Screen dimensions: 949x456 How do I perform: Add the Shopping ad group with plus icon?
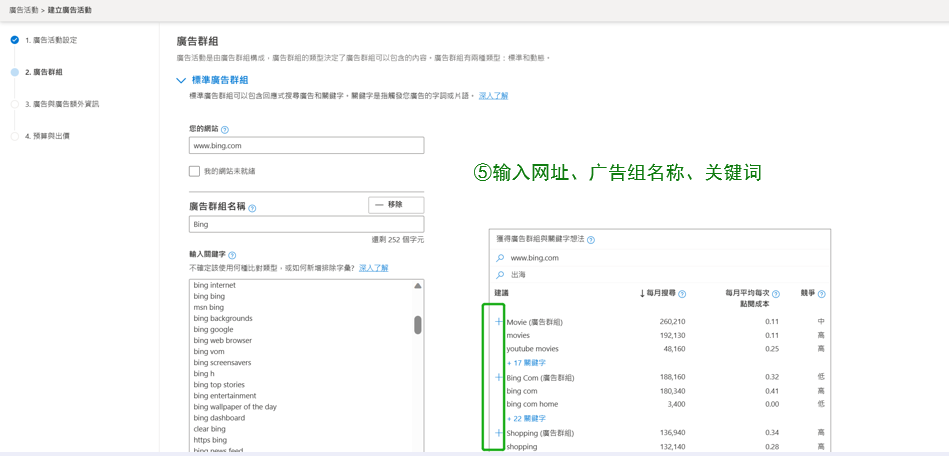point(499,432)
